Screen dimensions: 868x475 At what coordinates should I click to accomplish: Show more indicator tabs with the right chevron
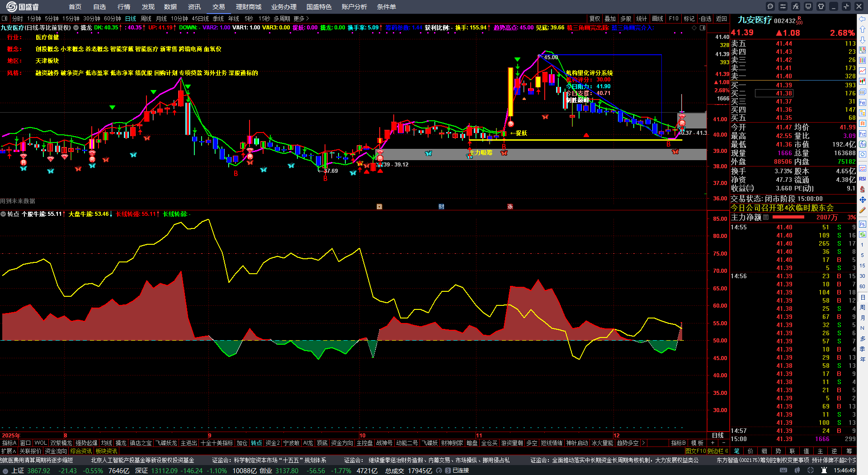[x=643, y=443]
